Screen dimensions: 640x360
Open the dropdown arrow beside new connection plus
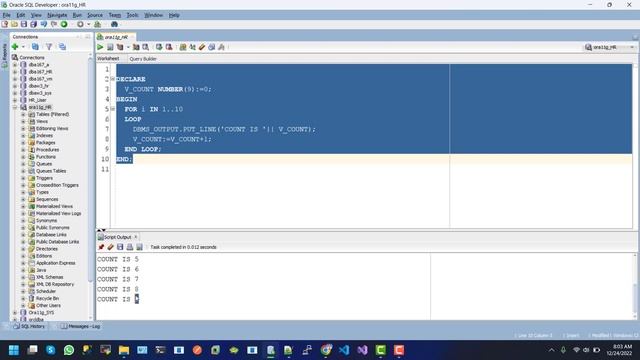[23, 47]
